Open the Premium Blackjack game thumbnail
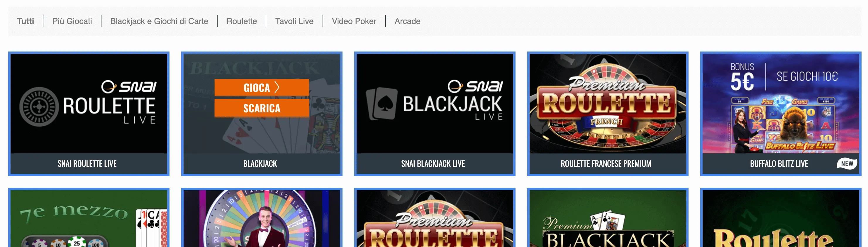 pos(608,218)
